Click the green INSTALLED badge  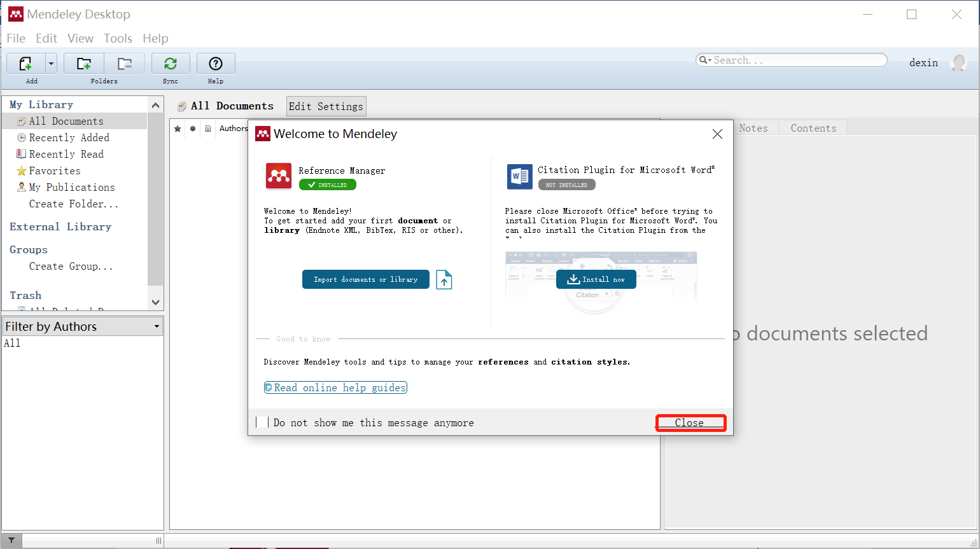(328, 185)
